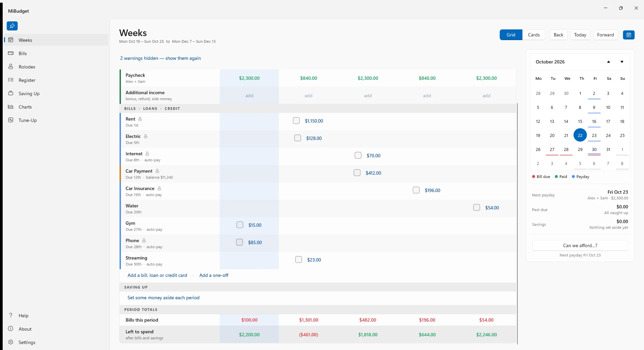Click the person icon beside Car Payment
This screenshot has width=644, height=350.
157,171
